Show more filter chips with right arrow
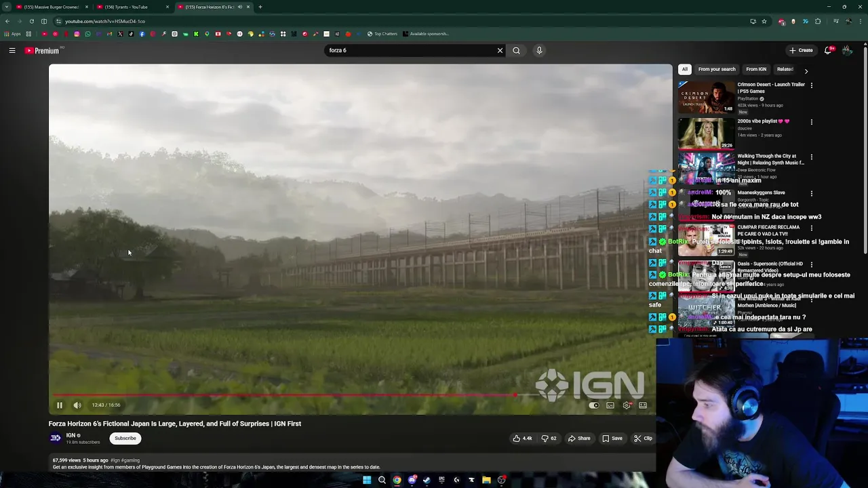Screen dimensions: 868x488 click(x=806, y=70)
